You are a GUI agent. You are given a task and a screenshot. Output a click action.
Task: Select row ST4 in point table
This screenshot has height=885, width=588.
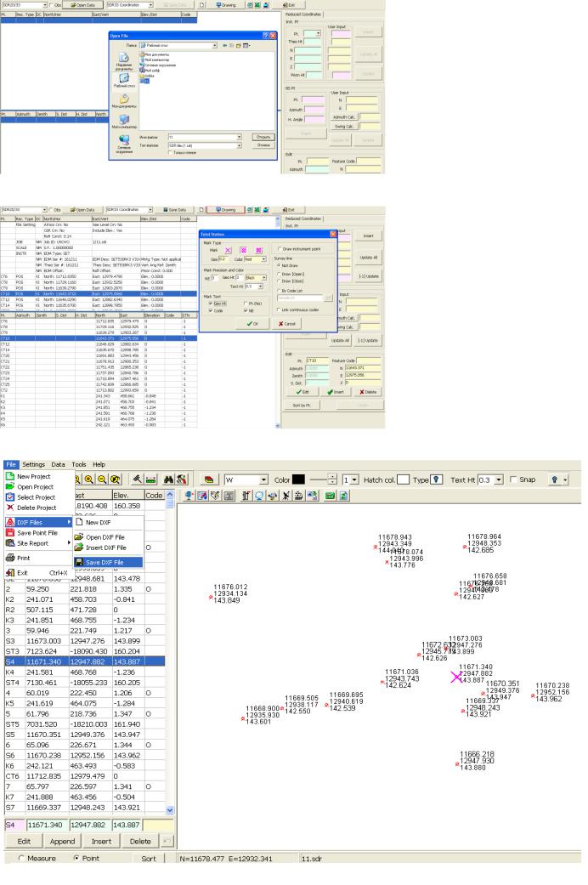(x=85, y=683)
